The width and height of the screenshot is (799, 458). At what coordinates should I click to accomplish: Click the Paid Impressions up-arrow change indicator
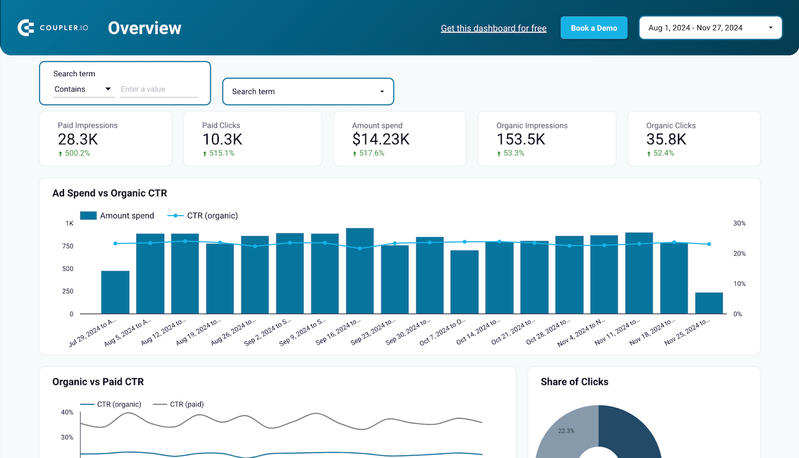60,154
